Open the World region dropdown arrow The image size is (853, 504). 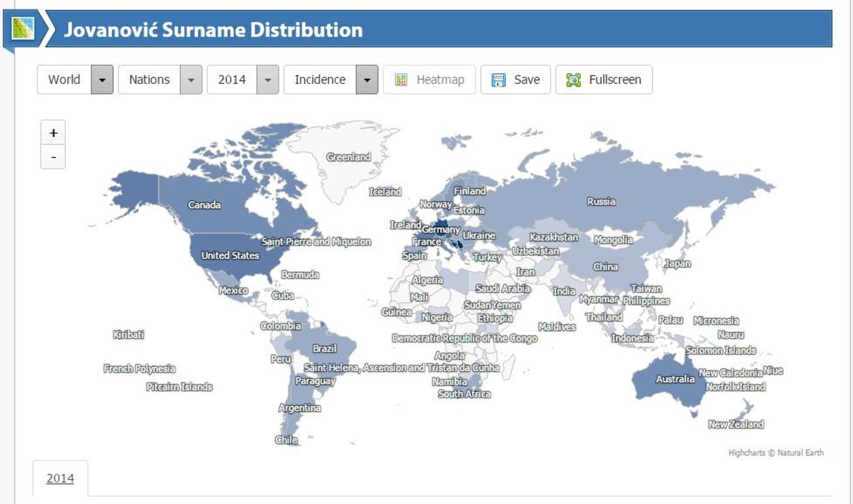coord(102,79)
